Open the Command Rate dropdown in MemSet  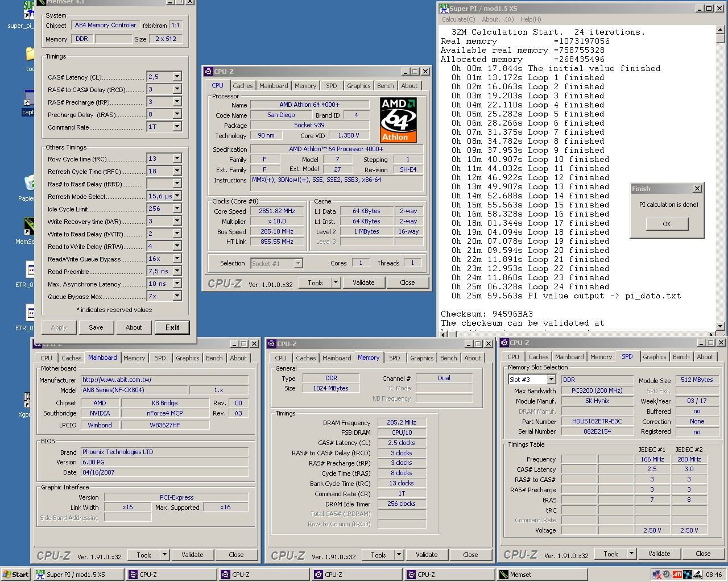pyautogui.click(x=177, y=126)
